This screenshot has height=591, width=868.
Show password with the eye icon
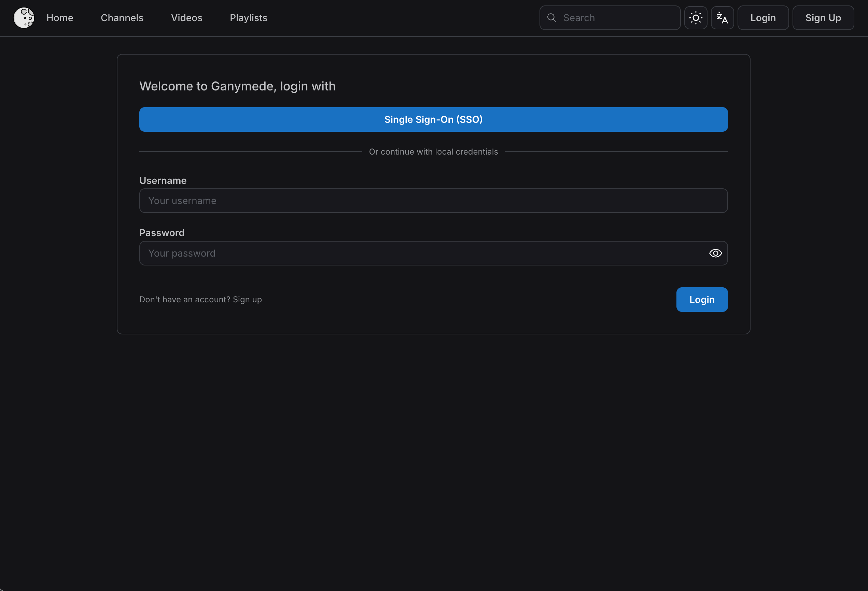715,253
